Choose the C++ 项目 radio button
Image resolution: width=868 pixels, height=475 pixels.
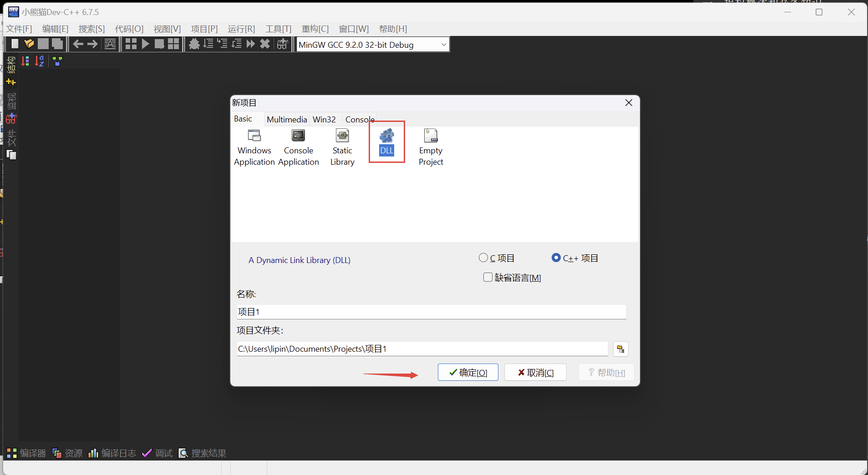(575, 258)
